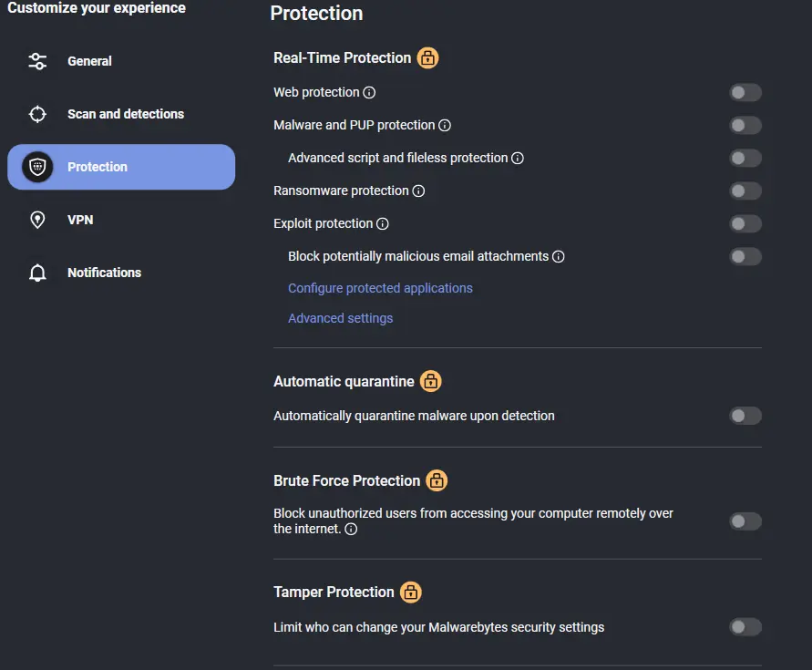
Task: Click the info icon next to Ransomware protection
Action: click(418, 191)
